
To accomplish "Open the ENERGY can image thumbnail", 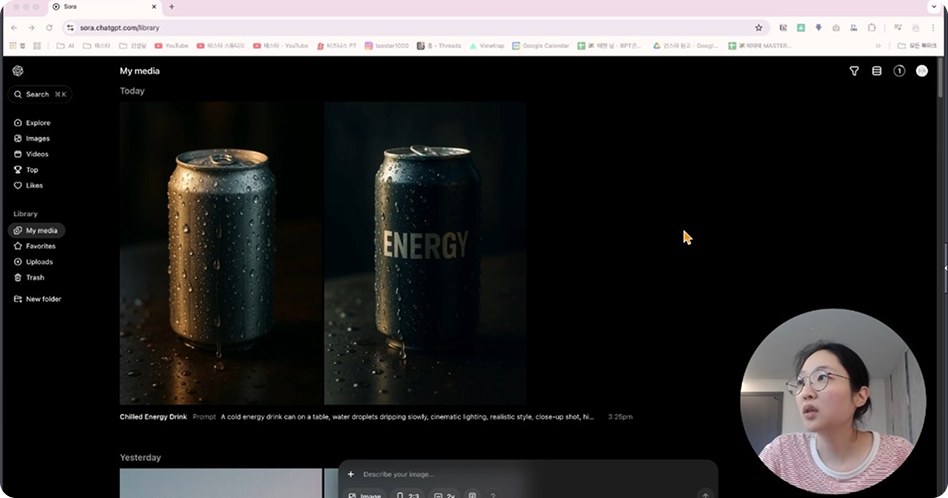I will click(x=425, y=253).
